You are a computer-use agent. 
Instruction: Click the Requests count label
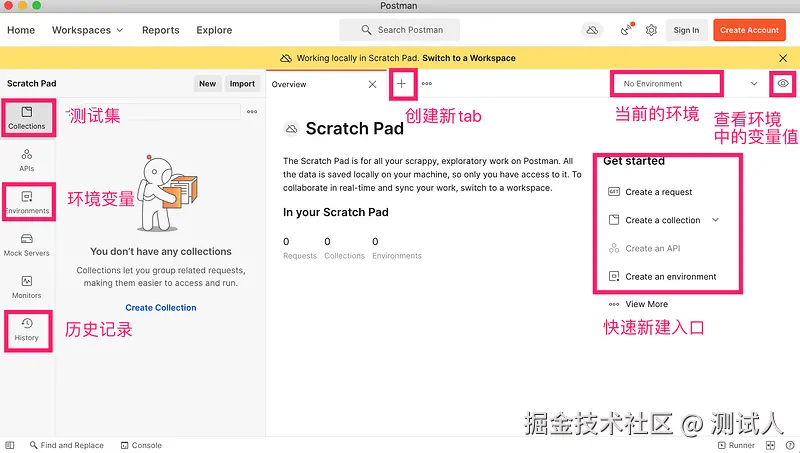(x=300, y=256)
